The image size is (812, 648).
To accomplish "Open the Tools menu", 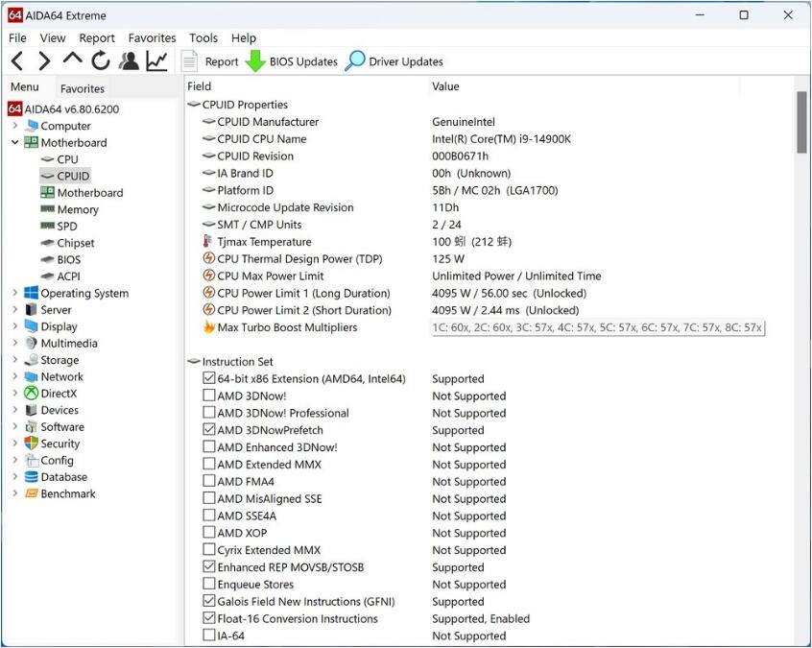I will point(203,37).
